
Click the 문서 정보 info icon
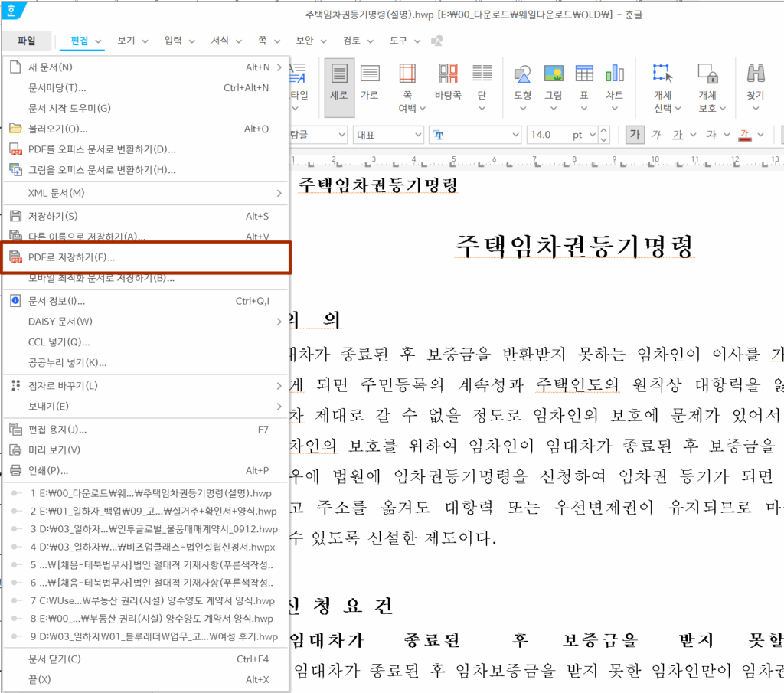coord(15,300)
